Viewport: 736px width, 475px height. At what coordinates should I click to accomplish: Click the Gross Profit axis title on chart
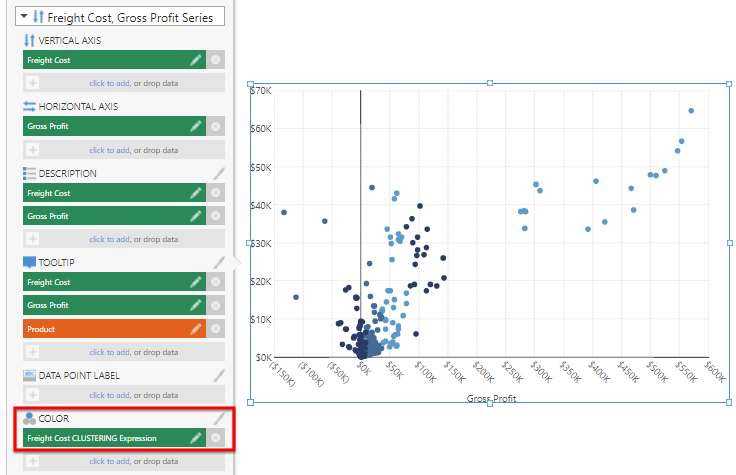coord(489,398)
